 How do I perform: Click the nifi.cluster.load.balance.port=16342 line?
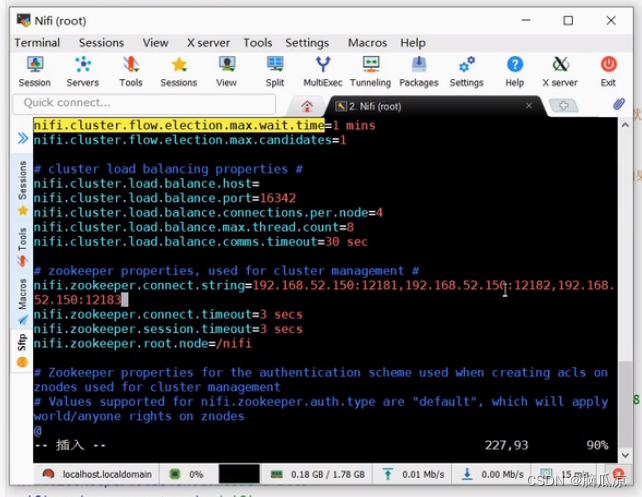[x=165, y=198]
